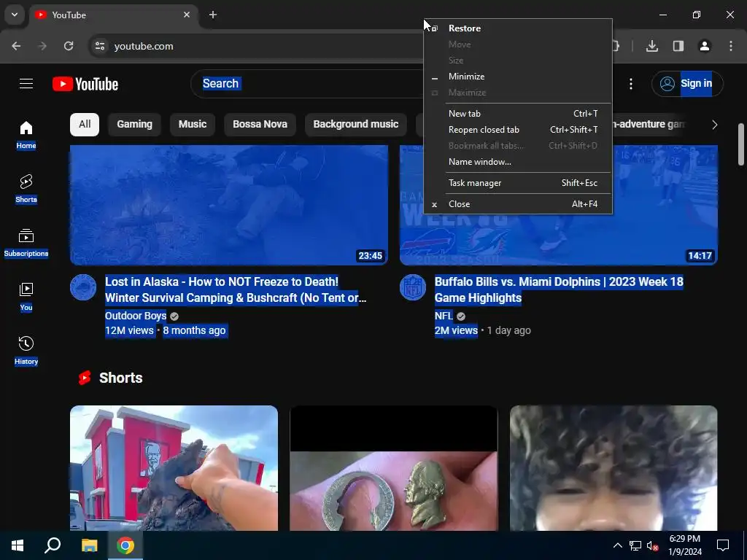This screenshot has width=747, height=560.
Task: Open Shorts in the sidebar
Action: (x=26, y=189)
